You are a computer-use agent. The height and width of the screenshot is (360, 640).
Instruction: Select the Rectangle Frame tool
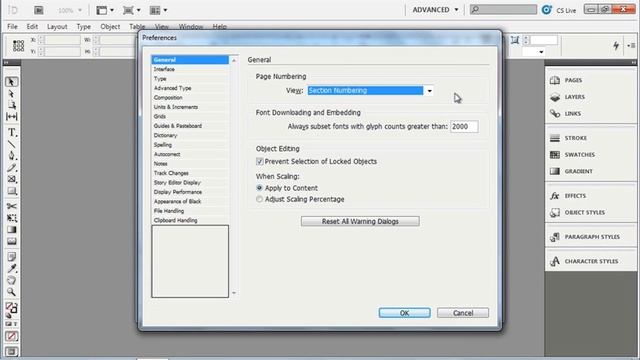point(11,179)
